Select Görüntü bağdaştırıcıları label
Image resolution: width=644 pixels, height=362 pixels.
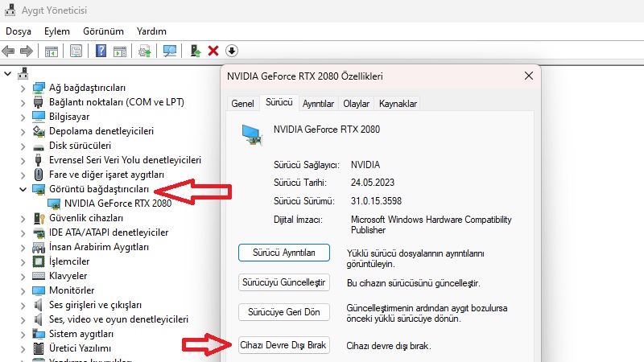point(99,189)
